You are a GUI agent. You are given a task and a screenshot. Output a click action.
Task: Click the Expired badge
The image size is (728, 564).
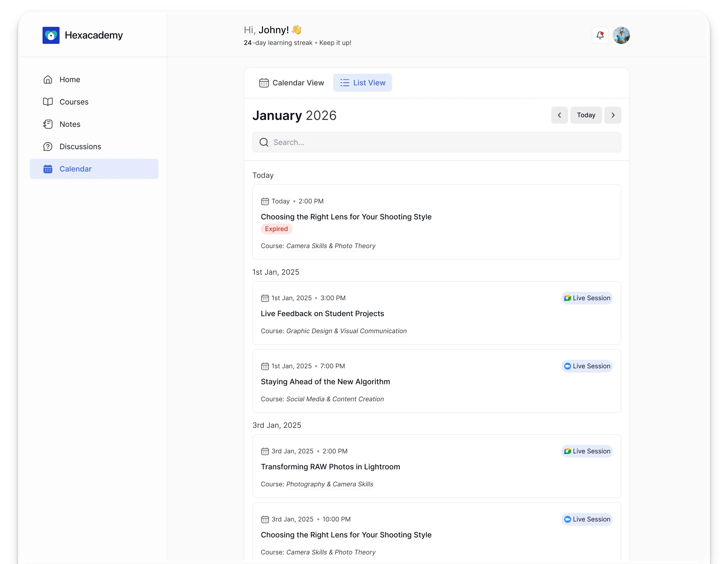276,229
